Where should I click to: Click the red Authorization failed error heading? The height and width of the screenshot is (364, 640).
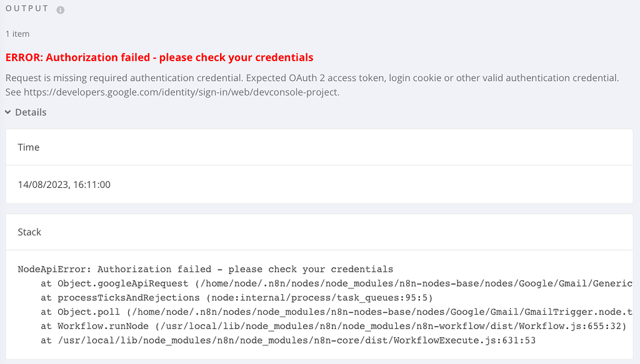tap(159, 57)
